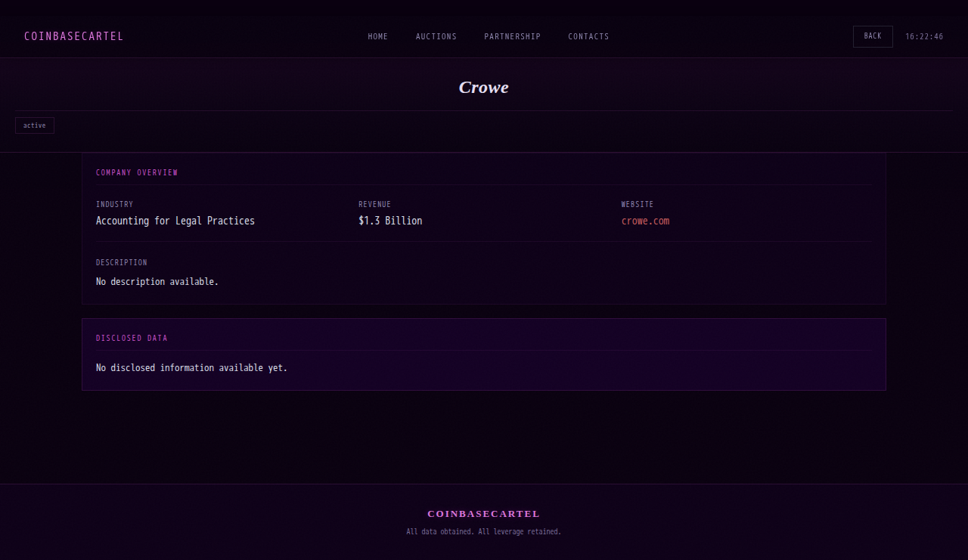Select the text No description available.
The height and width of the screenshot is (560, 968).
click(157, 281)
